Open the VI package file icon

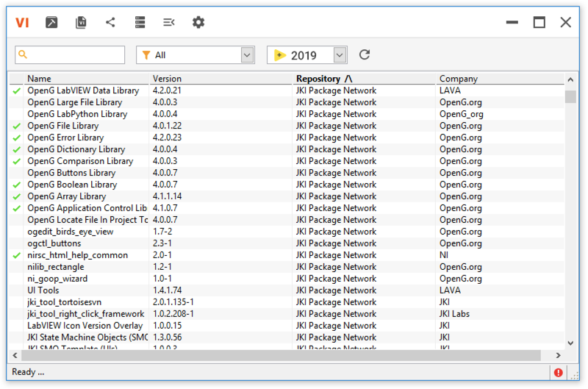[x=81, y=23]
